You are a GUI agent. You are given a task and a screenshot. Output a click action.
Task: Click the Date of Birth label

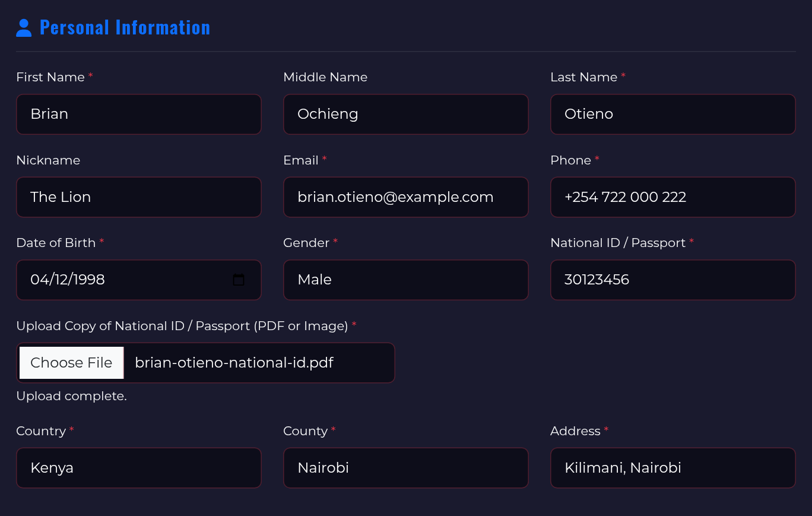[x=56, y=243]
